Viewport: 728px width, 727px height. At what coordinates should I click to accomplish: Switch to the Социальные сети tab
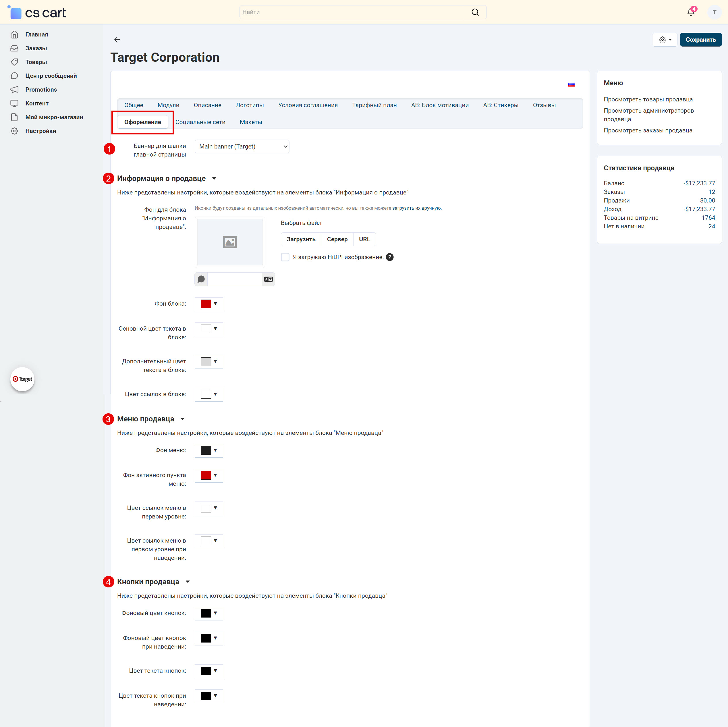pos(200,122)
